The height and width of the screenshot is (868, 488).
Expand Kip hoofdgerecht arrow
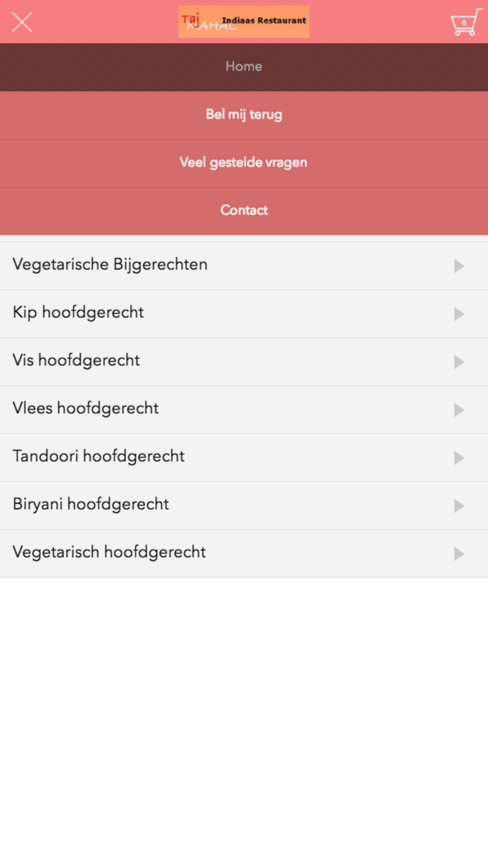[458, 314]
